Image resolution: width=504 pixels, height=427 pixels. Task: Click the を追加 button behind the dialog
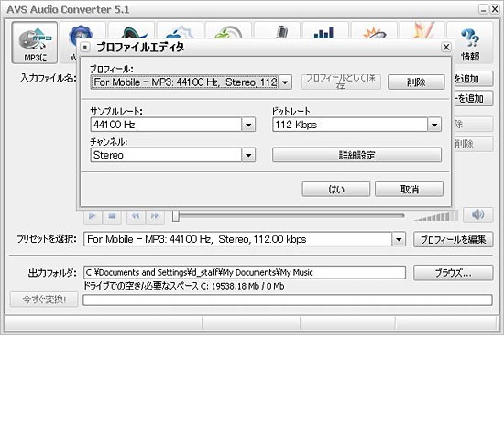[473, 79]
